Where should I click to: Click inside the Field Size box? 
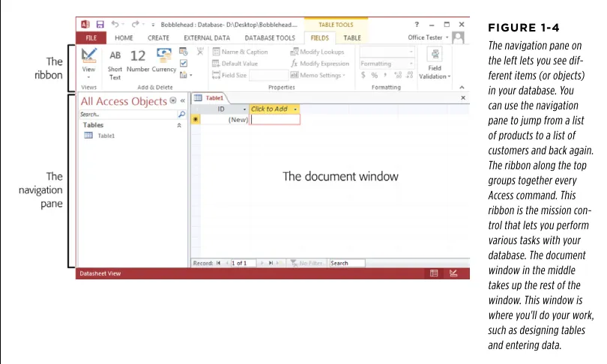coord(268,75)
